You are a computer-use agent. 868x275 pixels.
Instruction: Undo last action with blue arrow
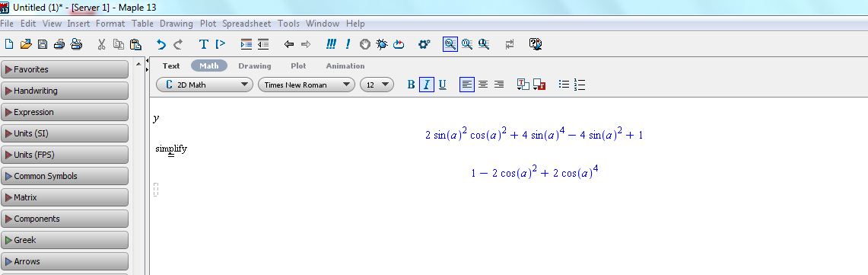[161, 44]
